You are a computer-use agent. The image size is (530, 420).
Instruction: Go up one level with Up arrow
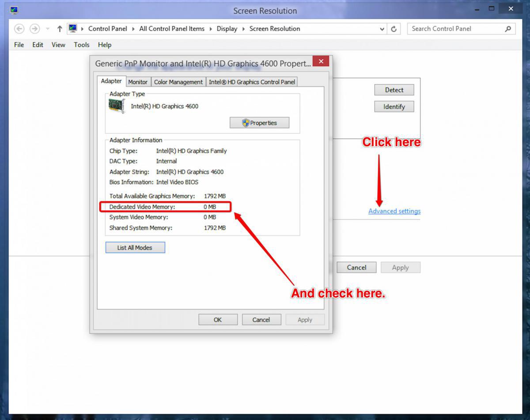coord(60,29)
